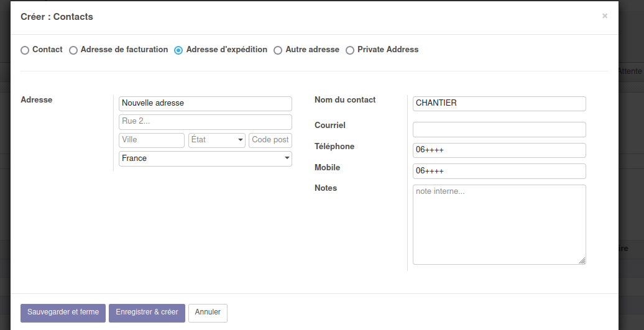Click the Téléphone input field
Viewport: 644px width, 330px height.
click(499, 150)
